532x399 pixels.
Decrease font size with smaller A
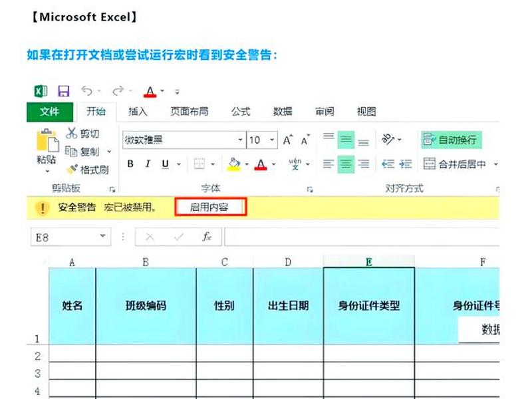305,140
